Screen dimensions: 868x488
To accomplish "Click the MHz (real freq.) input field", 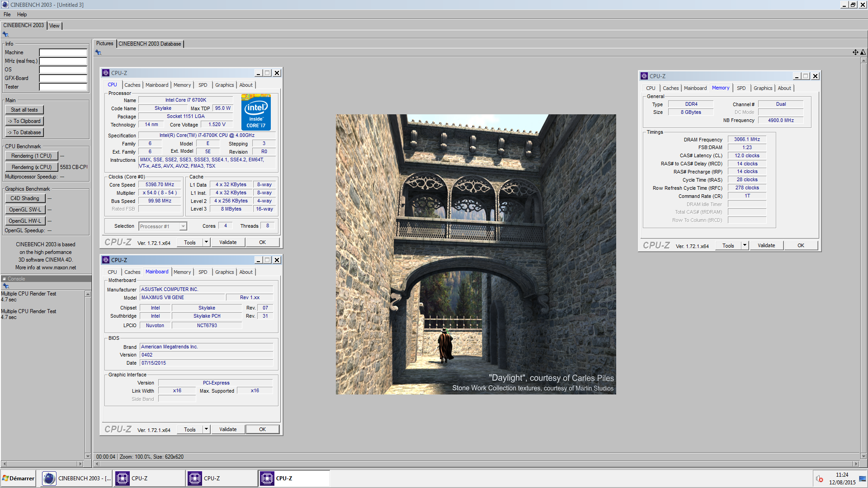I will [x=63, y=61].
